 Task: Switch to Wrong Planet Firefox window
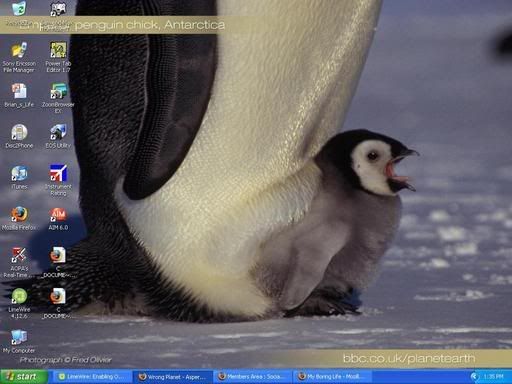[173, 377]
